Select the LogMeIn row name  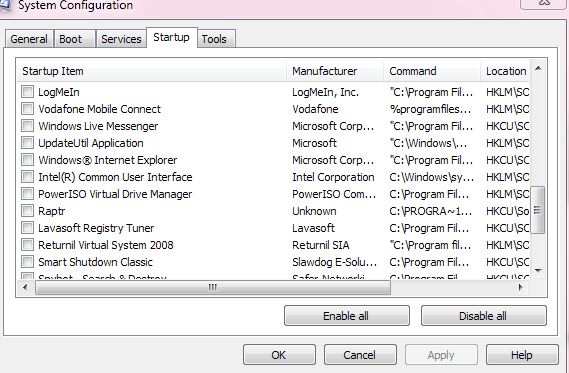point(59,92)
